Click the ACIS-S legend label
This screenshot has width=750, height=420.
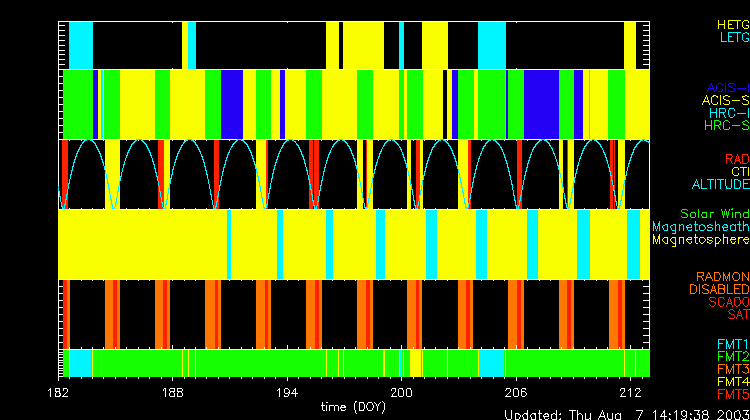[725, 100]
